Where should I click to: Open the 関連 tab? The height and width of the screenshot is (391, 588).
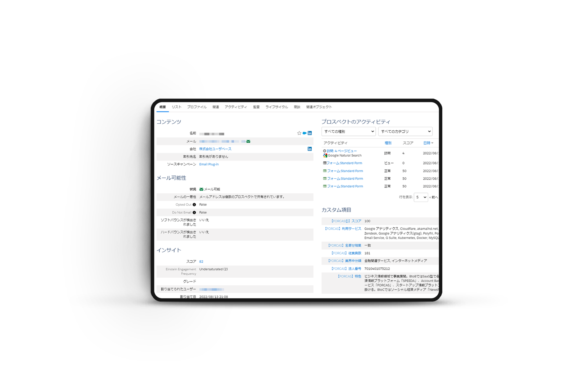216,107
